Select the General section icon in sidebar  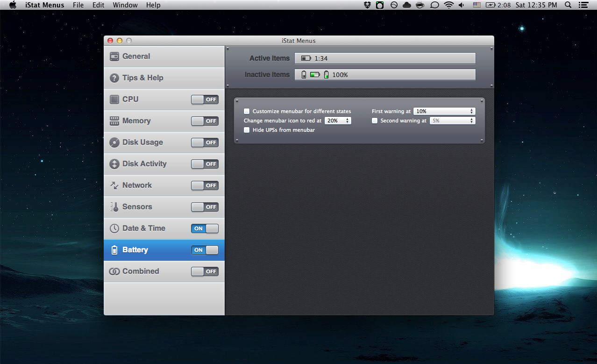114,57
